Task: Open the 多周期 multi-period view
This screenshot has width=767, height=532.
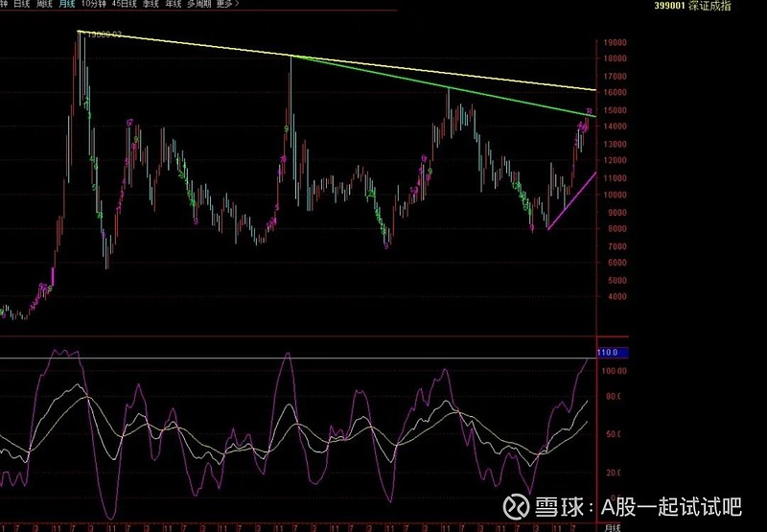Action: click(x=199, y=4)
